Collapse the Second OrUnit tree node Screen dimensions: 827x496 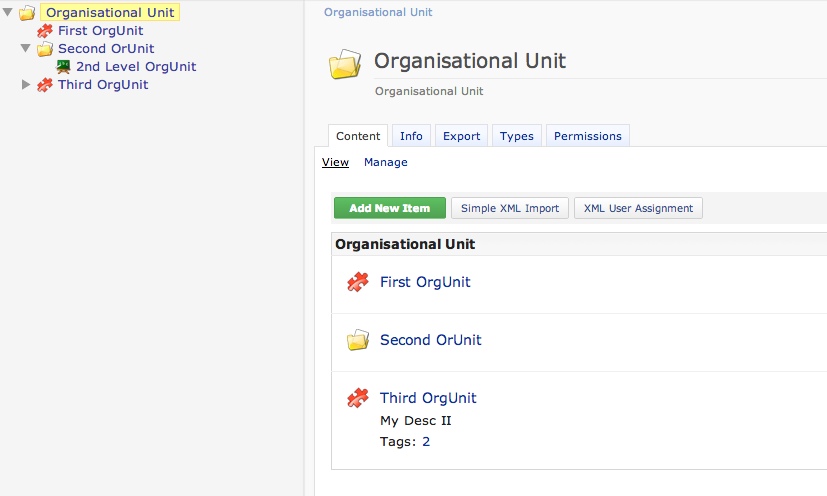click(26, 49)
